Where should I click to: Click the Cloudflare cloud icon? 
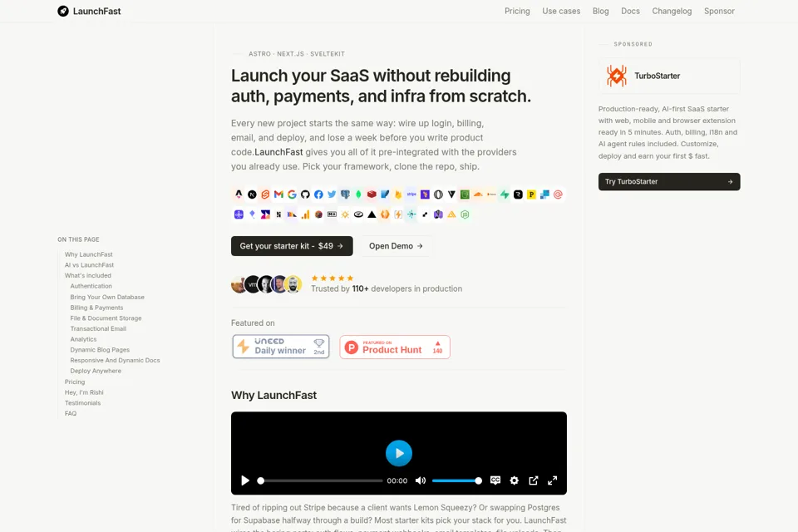point(478,194)
